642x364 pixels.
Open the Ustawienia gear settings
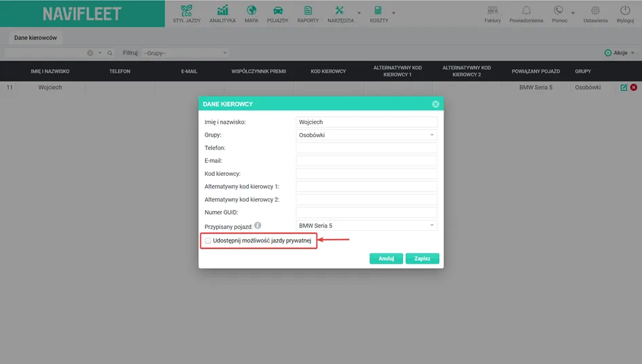click(x=595, y=14)
